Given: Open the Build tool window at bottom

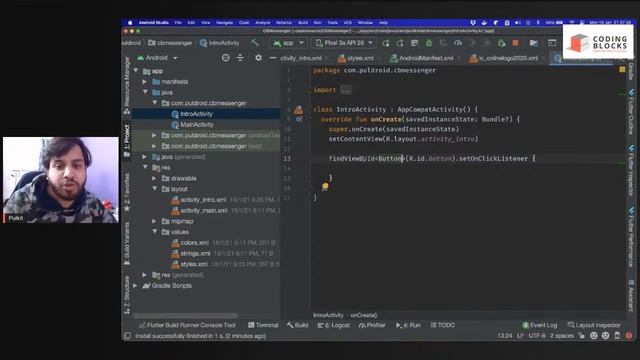Looking at the screenshot, I should point(298,325).
